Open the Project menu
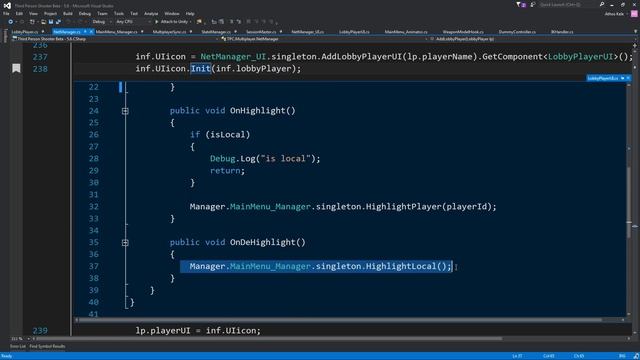640x360 pixels. coord(50,13)
